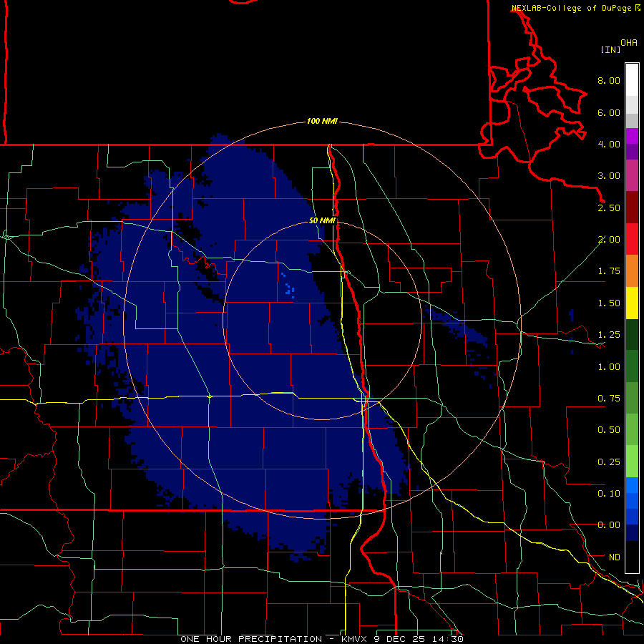Select the 0.25 legend value

[x=609, y=462]
